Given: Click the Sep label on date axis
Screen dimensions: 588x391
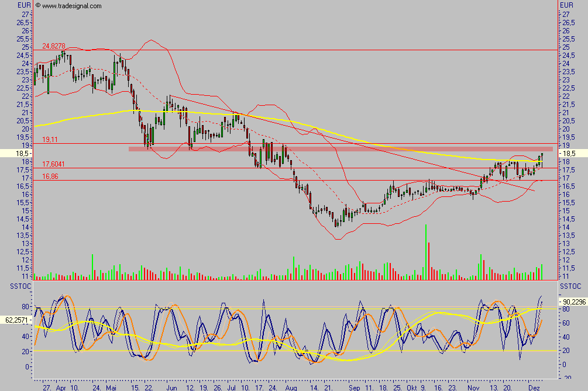Looking at the screenshot, I should (354, 387).
